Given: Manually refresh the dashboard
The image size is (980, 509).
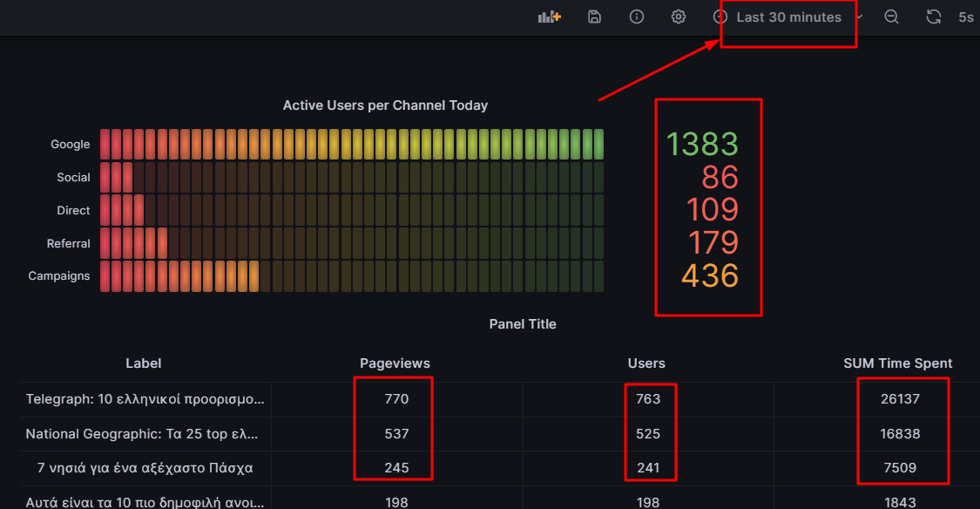Looking at the screenshot, I should point(933,17).
